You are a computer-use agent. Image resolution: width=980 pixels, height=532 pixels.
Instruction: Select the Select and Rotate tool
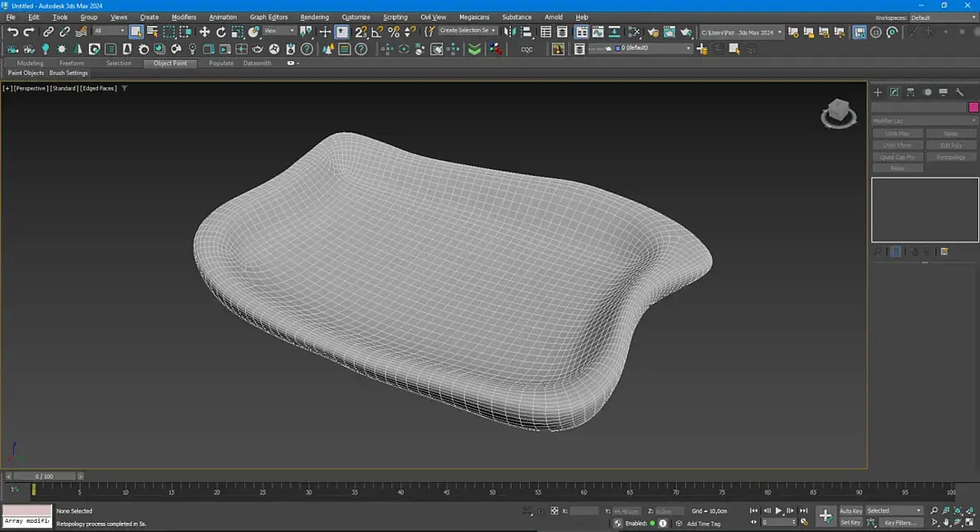221,32
